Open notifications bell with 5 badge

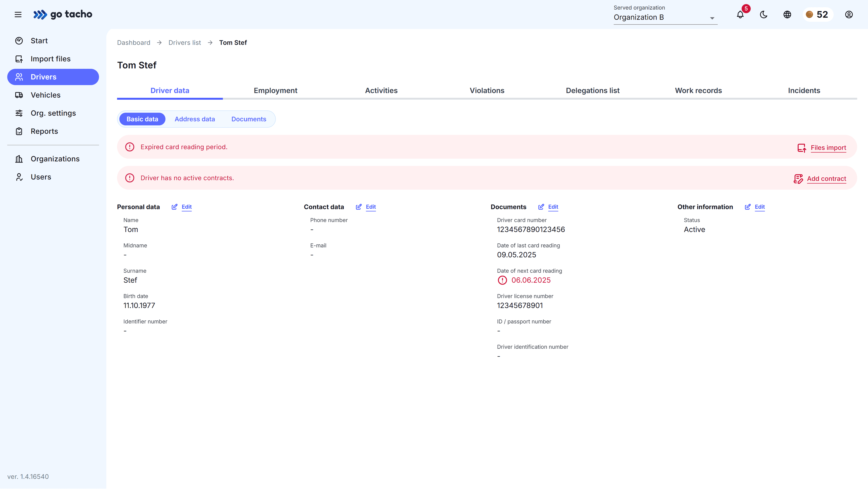click(x=740, y=14)
